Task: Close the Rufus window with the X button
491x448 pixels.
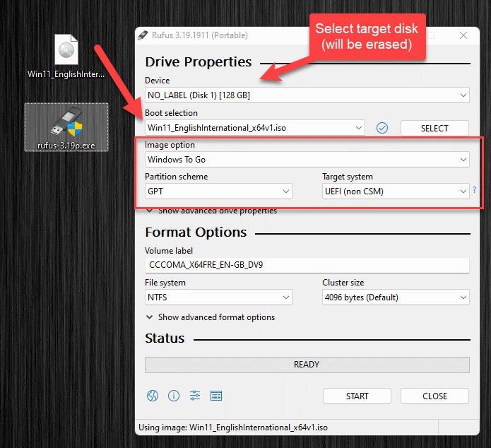Action: tap(463, 35)
